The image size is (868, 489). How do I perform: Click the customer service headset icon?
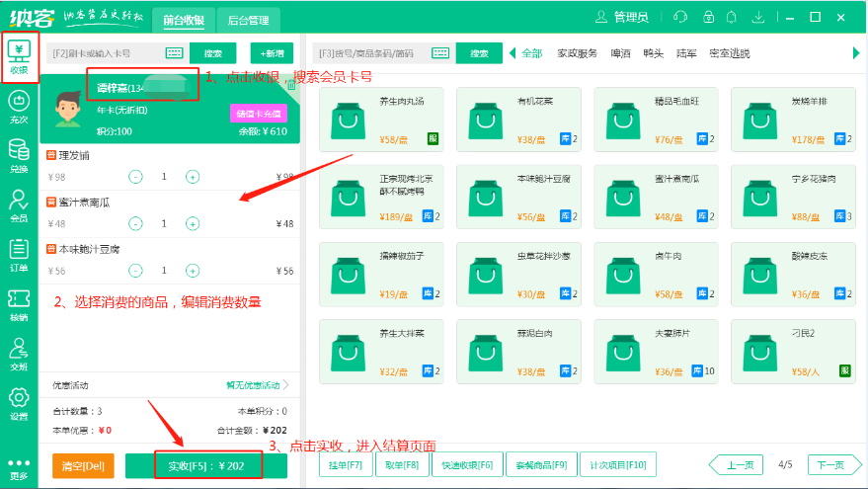pyautogui.click(x=679, y=17)
